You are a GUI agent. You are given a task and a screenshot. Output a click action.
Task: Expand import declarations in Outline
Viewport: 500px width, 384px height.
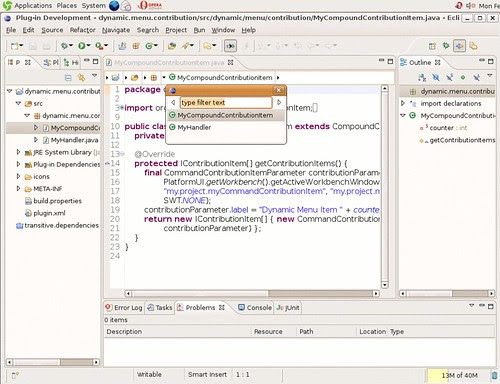(403, 103)
